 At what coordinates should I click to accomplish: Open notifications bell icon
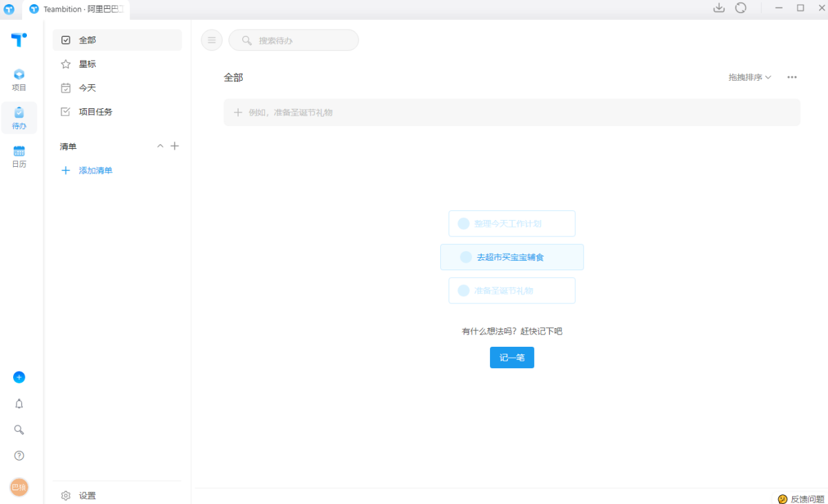click(19, 404)
